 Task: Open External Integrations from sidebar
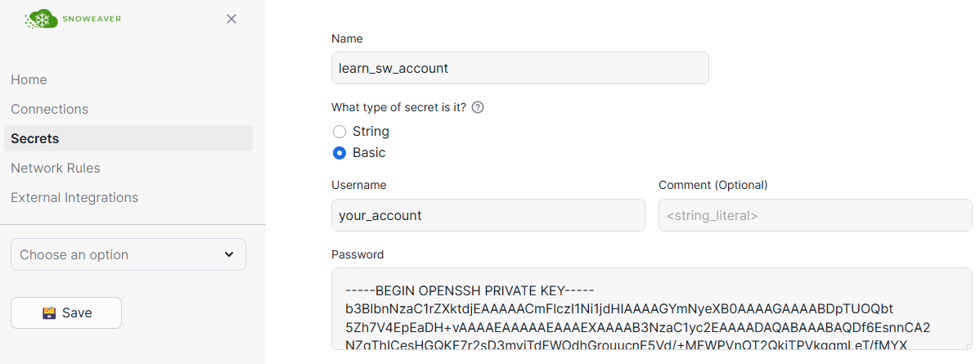coord(74,197)
